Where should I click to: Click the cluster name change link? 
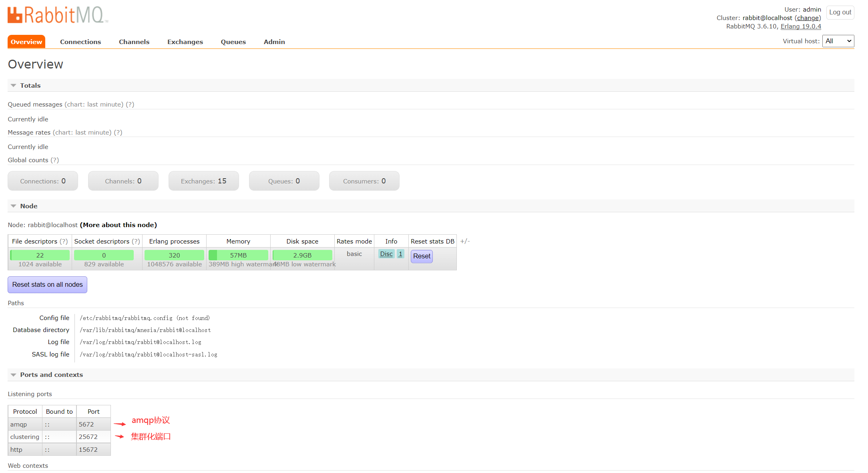tap(808, 18)
